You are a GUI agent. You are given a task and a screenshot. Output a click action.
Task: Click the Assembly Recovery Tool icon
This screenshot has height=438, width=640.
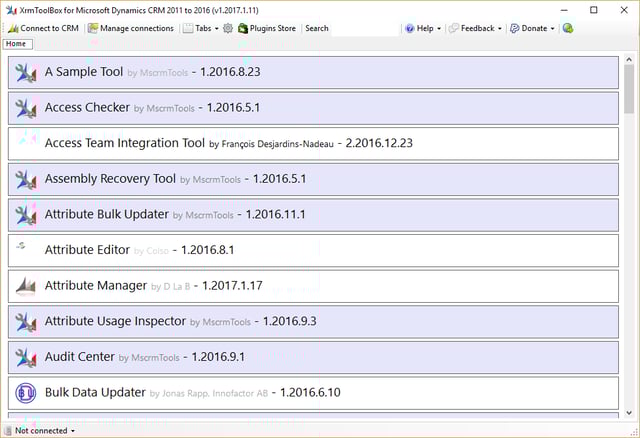click(x=26, y=180)
